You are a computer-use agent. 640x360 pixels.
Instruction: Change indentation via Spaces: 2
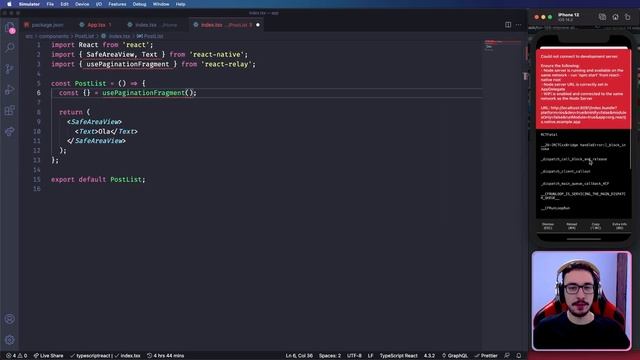(330, 356)
